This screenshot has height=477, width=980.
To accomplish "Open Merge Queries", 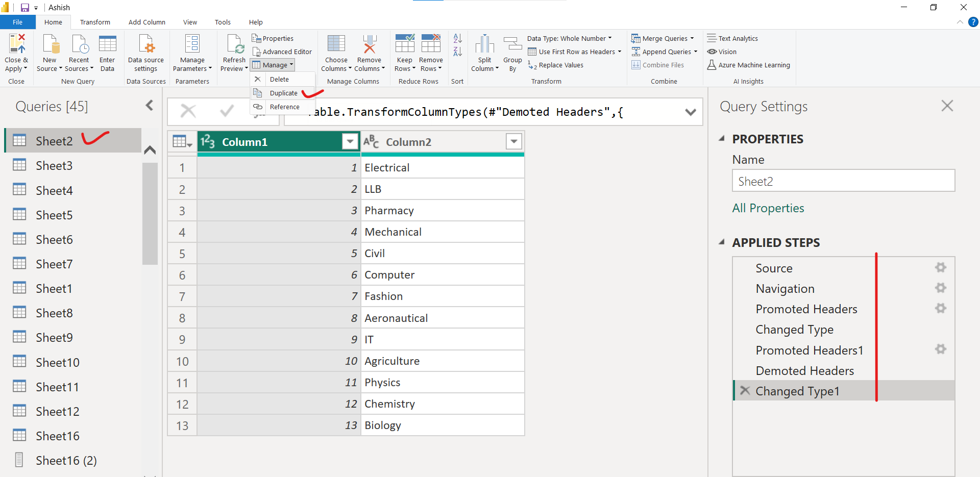I will tap(662, 38).
